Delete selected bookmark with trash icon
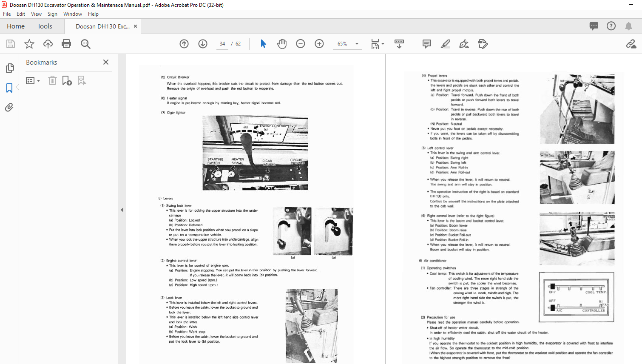The image size is (642, 364). (52, 81)
